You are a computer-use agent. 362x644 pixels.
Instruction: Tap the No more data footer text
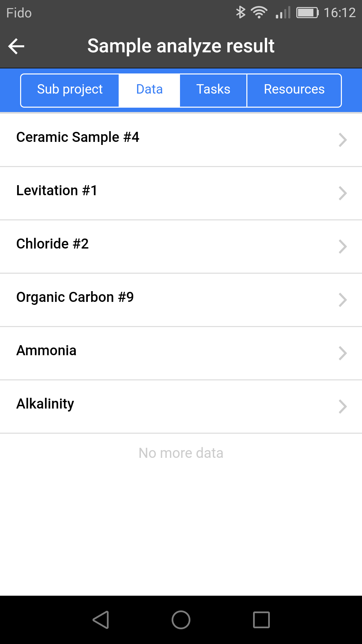[181, 453]
